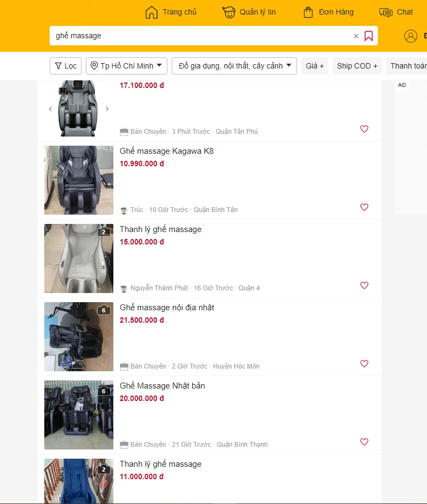Expand the Tp Hồ Chí Minh location dropdown
Viewport: 427px width, 504px height.
click(x=127, y=66)
